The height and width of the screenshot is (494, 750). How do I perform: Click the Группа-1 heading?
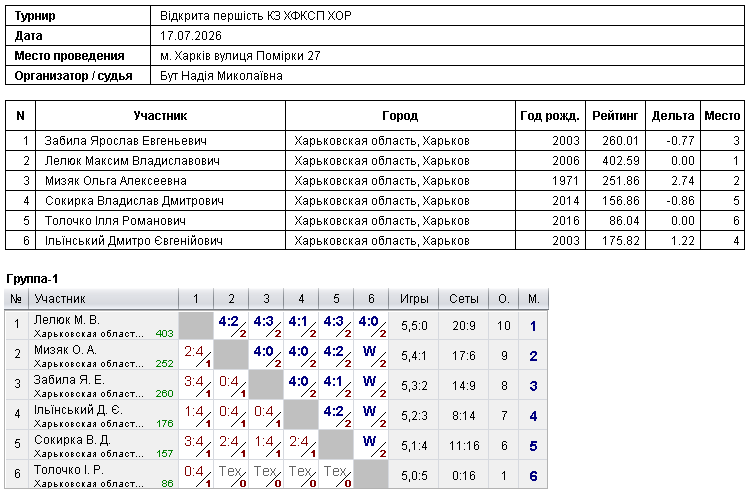point(32,279)
